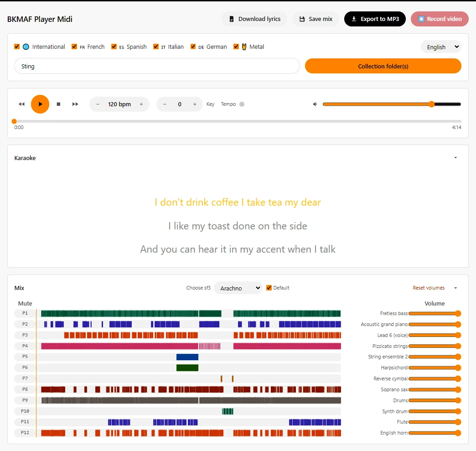Adjust the Reverse cymbal volume slider
This screenshot has width=476, height=451.
click(435, 378)
